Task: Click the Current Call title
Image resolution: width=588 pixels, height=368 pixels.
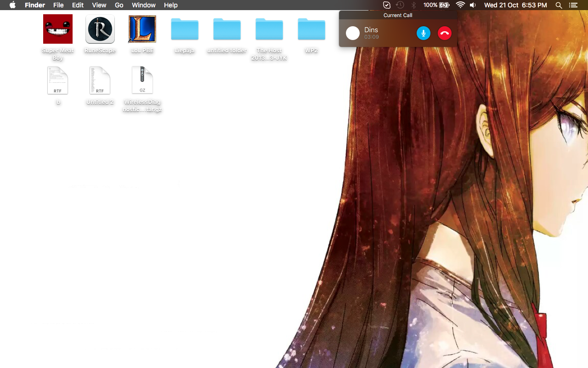Action: [x=398, y=15]
